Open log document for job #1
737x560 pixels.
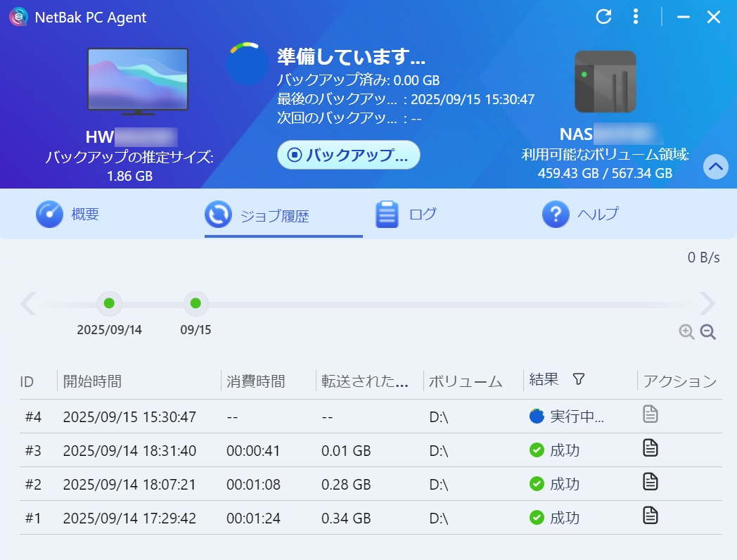[x=651, y=516]
